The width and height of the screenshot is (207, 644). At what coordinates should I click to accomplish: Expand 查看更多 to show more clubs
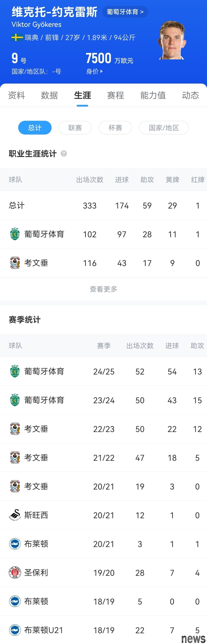click(x=103, y=289)
